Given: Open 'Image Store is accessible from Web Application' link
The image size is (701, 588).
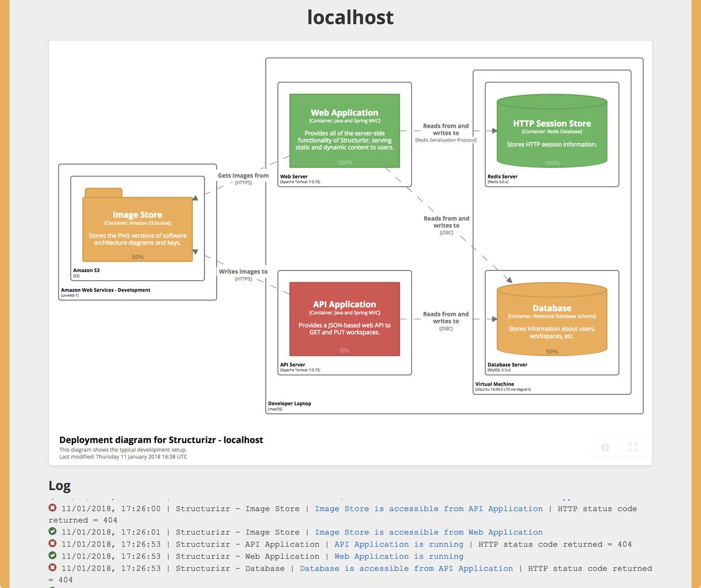Looking at the screenshot, I should [429, 532].
